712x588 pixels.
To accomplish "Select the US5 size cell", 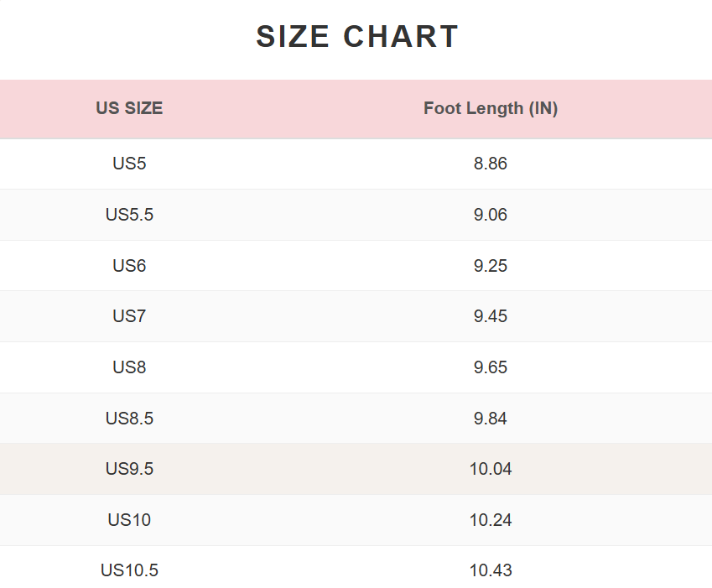I will [129, 164].
